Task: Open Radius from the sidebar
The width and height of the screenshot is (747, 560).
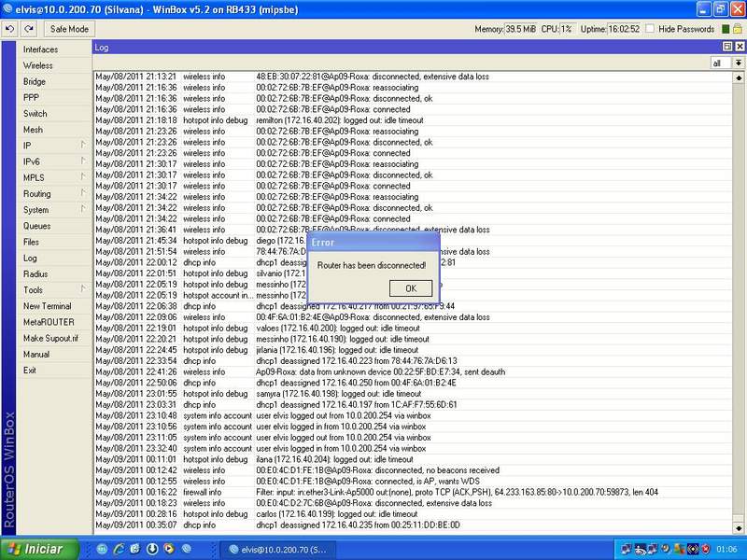Action: 53,273
